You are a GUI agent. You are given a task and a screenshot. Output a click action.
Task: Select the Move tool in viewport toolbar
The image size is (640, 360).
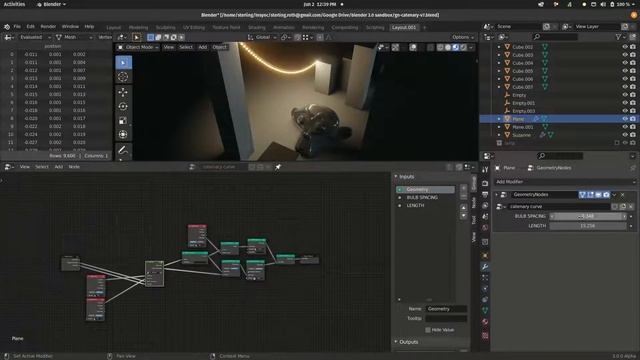click(x=123, y=92)
